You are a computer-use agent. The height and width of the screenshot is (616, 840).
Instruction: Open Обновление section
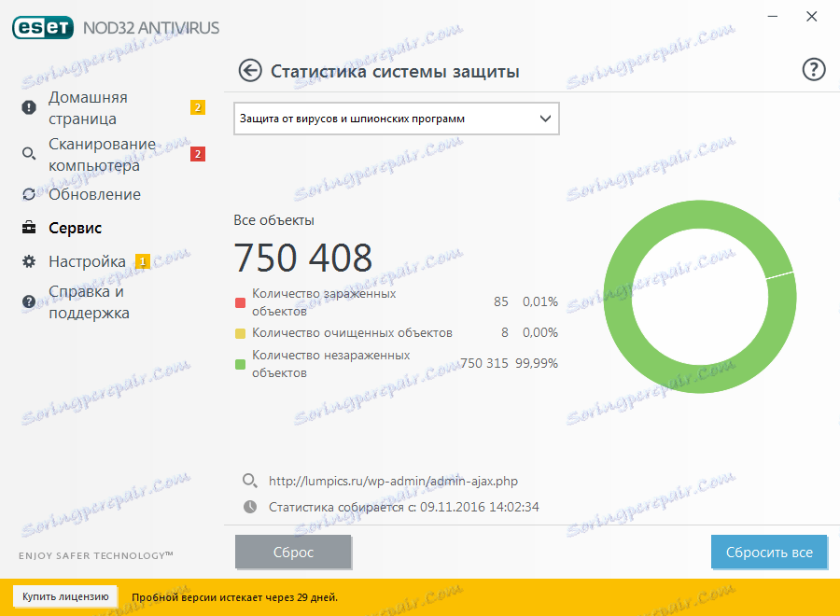(x=95, y=194)
